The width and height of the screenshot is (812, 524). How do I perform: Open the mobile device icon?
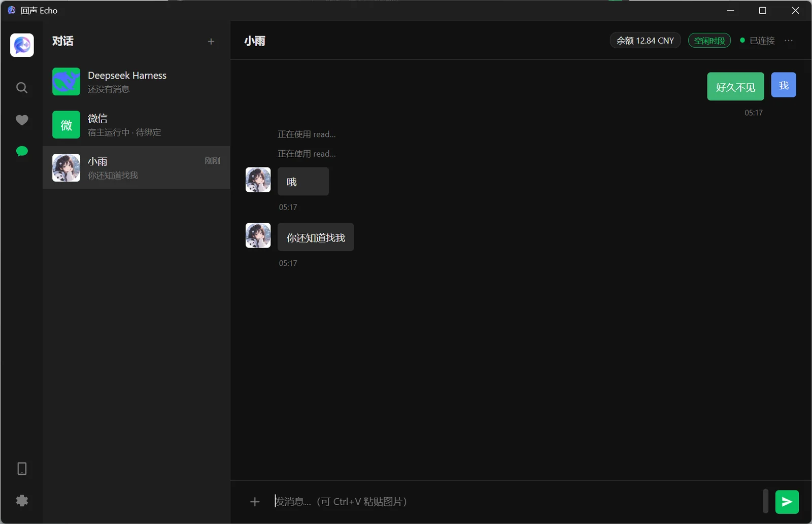[22, 468]
